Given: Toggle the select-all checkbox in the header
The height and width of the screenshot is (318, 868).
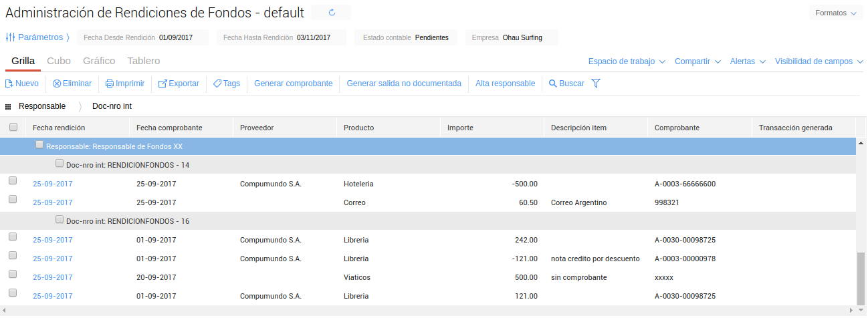Looking at the screenshot, I should 13,127.
